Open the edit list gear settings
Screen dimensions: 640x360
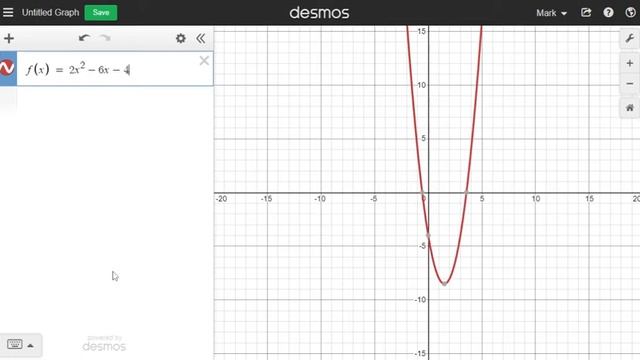pos(180,38)
